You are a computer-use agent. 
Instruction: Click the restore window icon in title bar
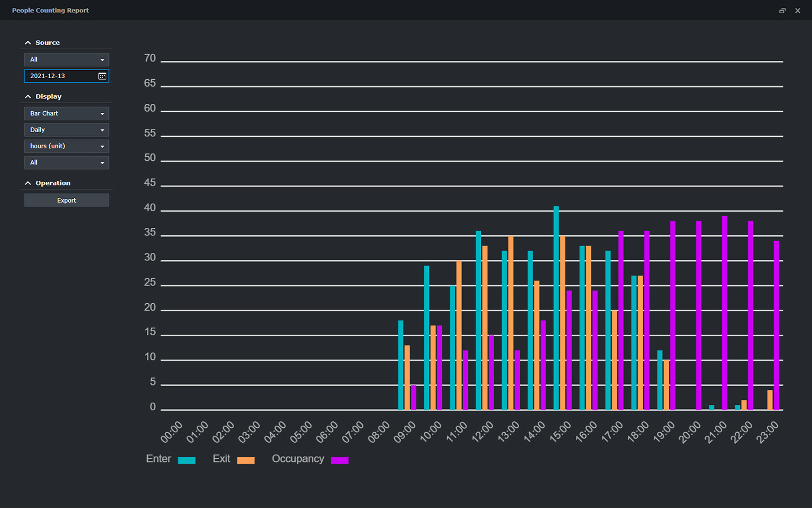click(x=782, y=10)
